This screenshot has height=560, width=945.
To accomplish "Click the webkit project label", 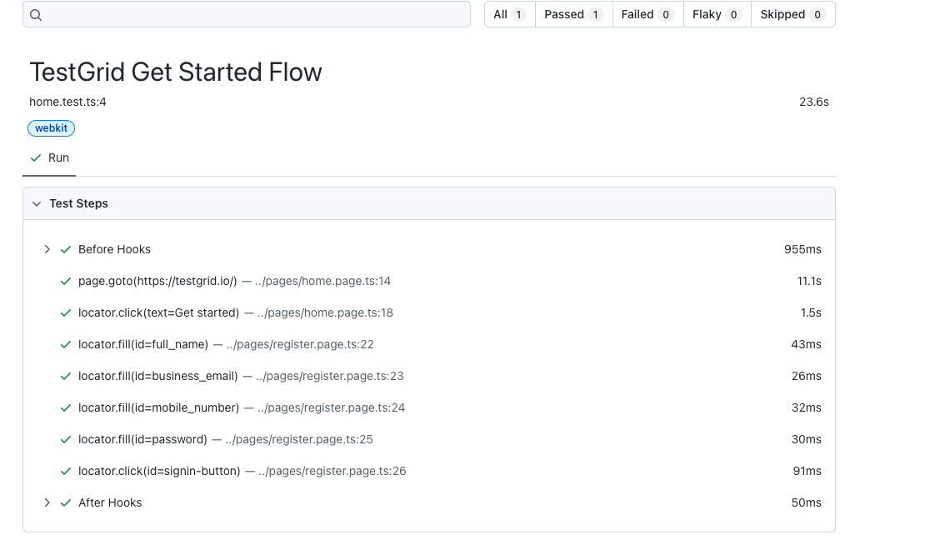I will pyautogui.click(x=52, y=128).
